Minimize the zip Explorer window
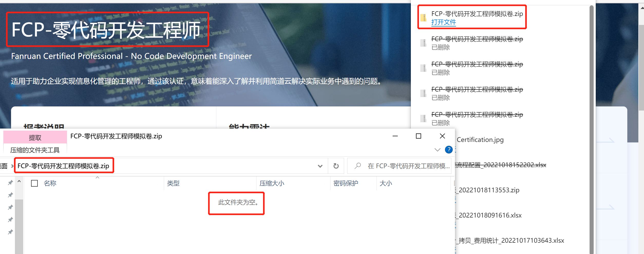 coord(395,136)
